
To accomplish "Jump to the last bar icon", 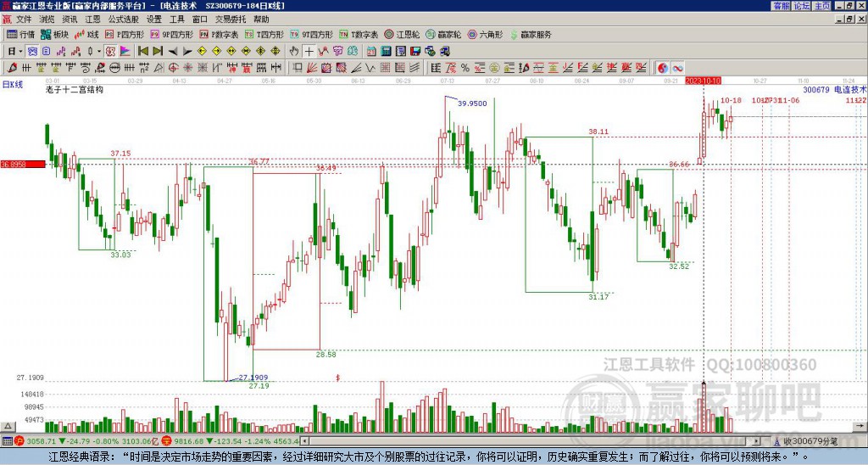I will [x=158, y=52].
